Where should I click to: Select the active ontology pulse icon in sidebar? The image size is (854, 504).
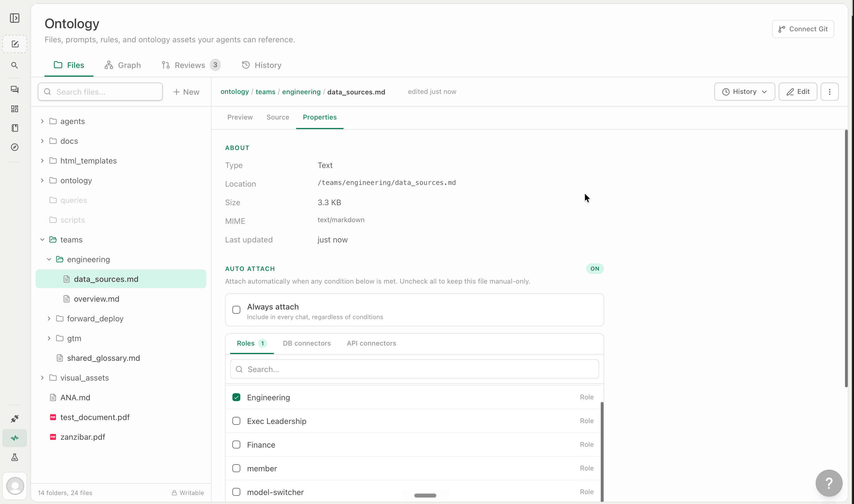[15, 438]
